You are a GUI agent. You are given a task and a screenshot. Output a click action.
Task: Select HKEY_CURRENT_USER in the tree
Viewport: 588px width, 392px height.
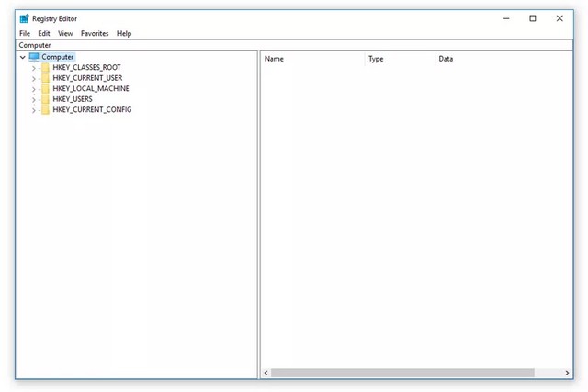point(87,78)
